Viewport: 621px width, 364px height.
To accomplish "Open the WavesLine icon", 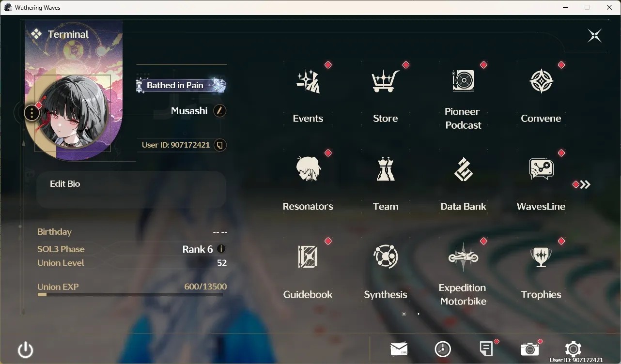I will 541,169.
